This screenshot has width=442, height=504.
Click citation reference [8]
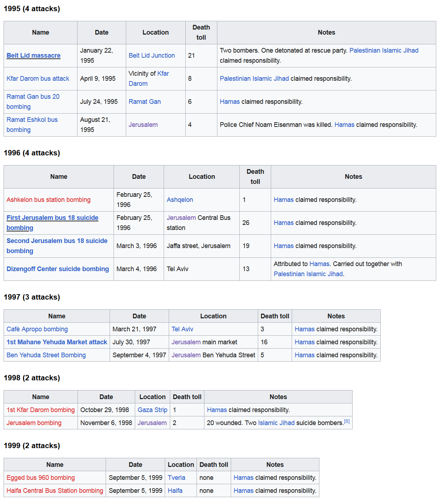coord(347,421)
